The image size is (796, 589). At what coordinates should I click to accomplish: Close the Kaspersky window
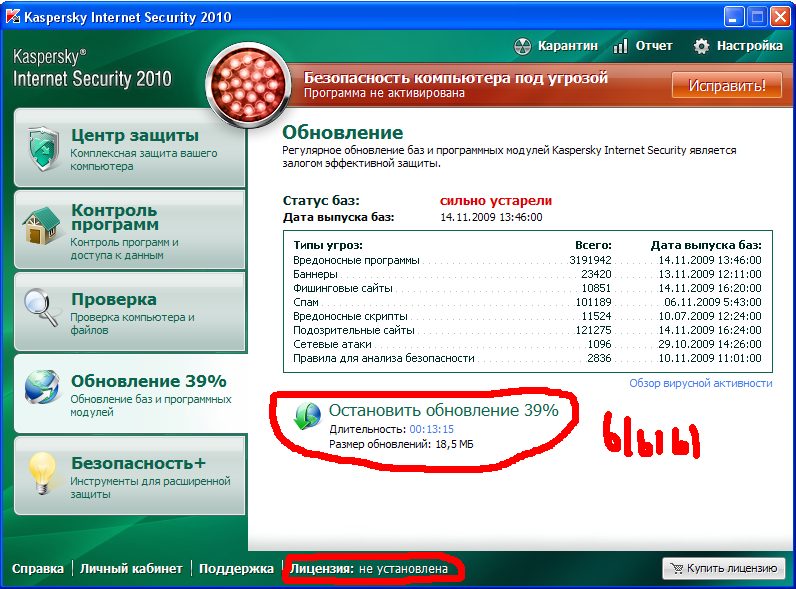pyautogui.click(x=780, y=17)
